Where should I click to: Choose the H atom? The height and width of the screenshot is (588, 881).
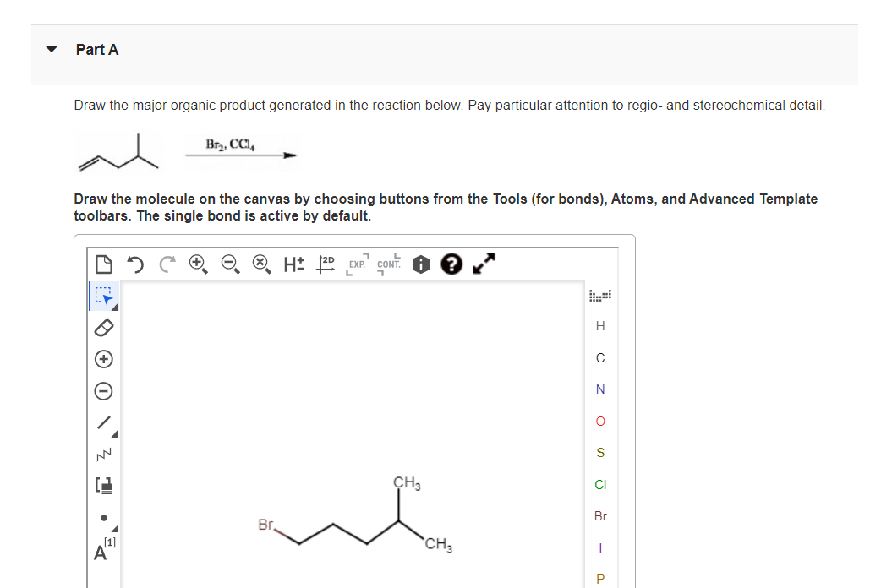click(x=600, y=326)
